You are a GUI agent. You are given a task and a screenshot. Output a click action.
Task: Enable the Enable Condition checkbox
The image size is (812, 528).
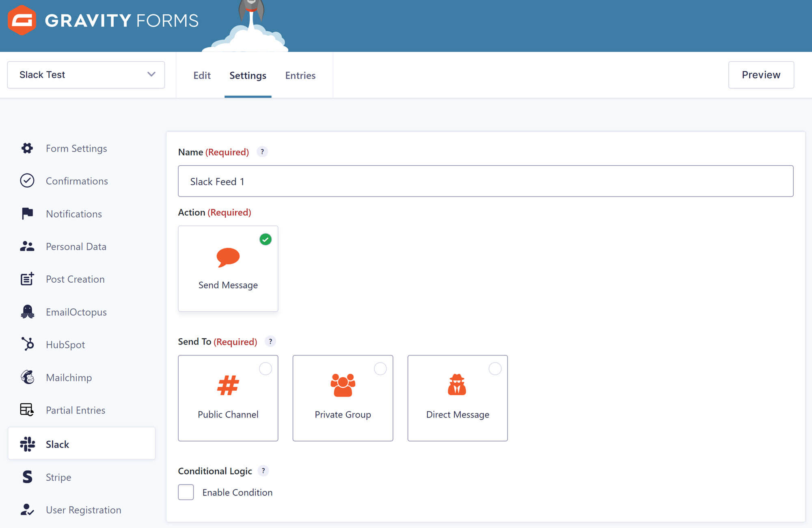[x=186, y=492]
